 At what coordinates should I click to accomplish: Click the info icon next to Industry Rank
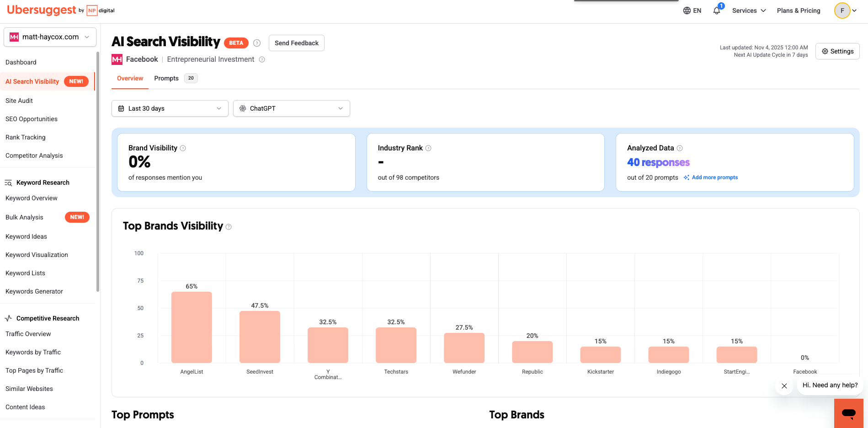(x=428, y=148)
